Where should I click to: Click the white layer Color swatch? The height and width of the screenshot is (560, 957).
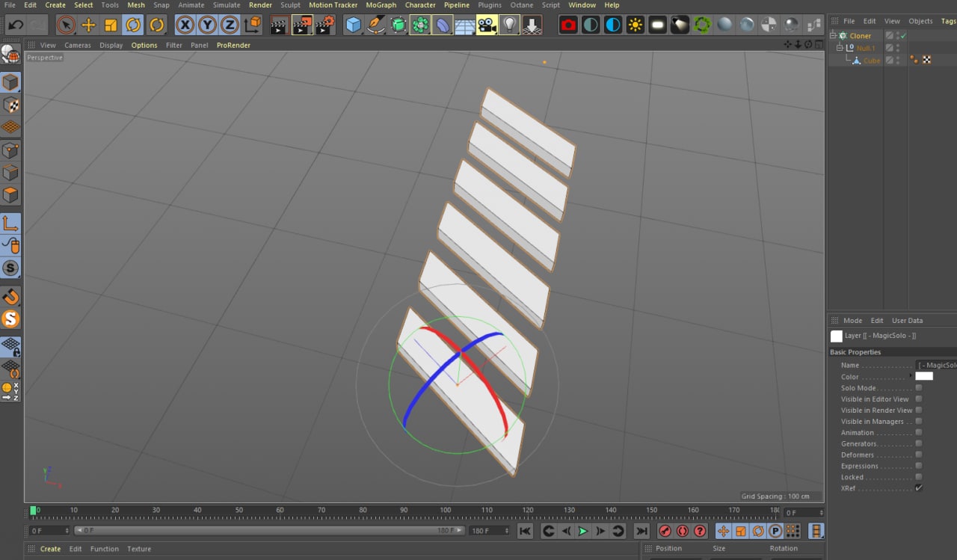point(924,376)
